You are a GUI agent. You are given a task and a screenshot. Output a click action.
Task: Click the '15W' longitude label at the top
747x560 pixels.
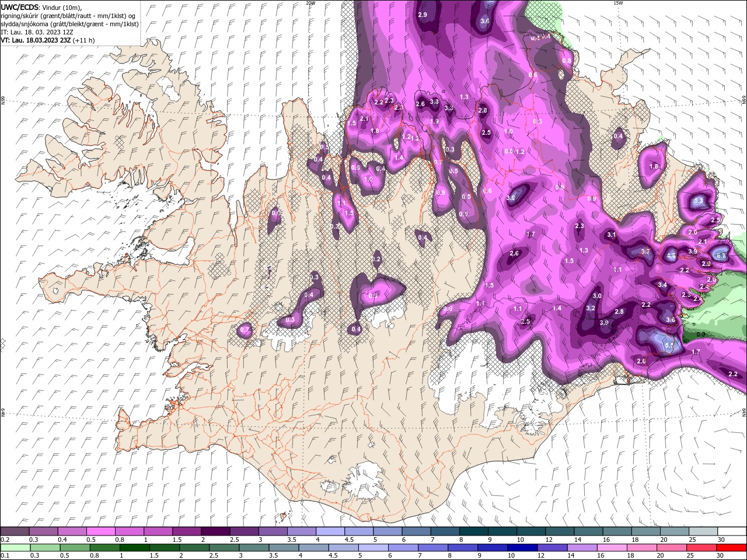[618, 3]
